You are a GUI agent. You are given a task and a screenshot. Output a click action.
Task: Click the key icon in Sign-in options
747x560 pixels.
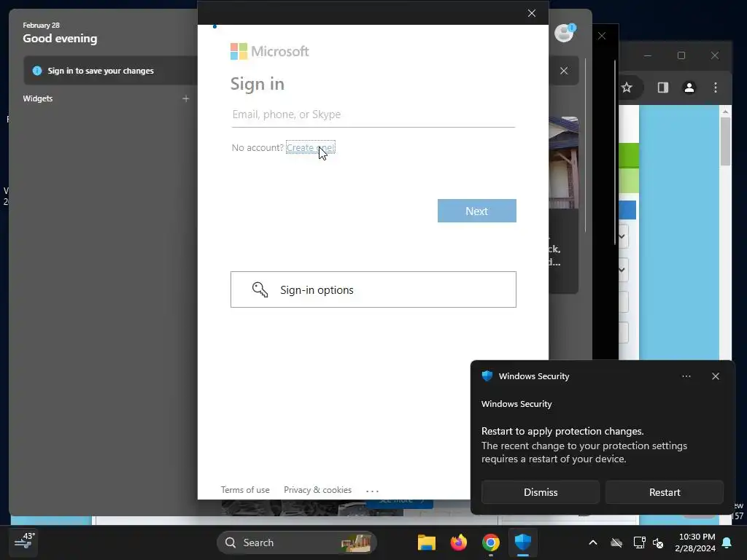point(260,289)
